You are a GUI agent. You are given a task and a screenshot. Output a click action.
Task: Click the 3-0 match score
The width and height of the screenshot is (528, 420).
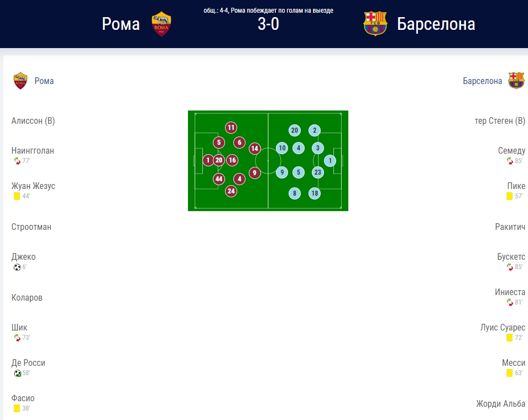[268, 25]
